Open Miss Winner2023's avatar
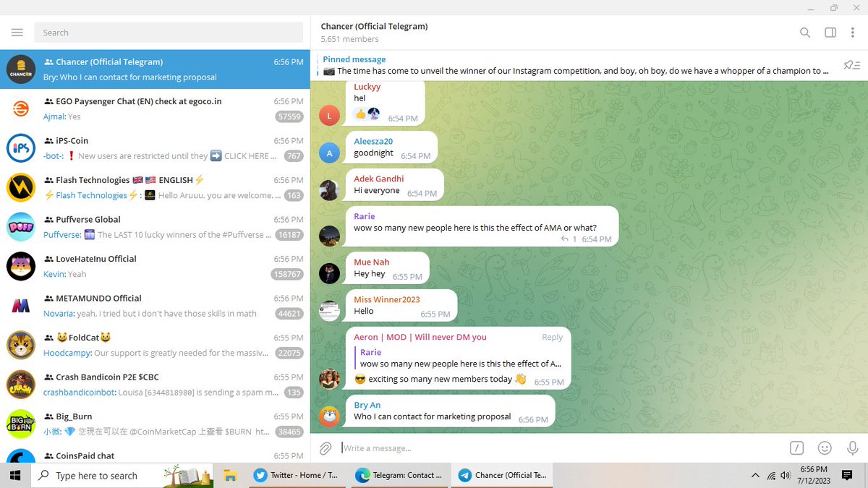868x488 pixels. click(x=329, y=311)
